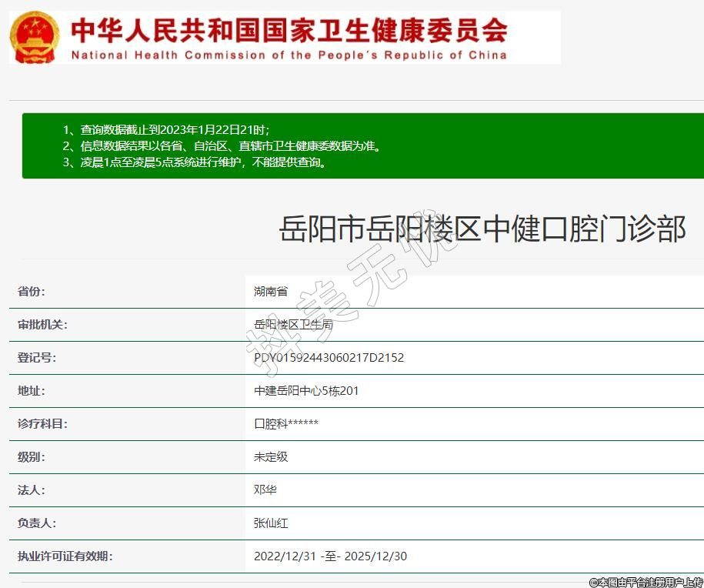Image resolution: width=704 pixels, height=588 pixels.
Task: Select the 省份 row label
Action: click(32, 292)
